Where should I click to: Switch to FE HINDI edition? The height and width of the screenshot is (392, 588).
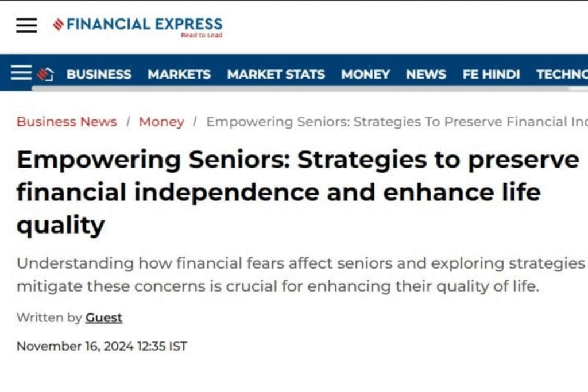pos(491,75)
